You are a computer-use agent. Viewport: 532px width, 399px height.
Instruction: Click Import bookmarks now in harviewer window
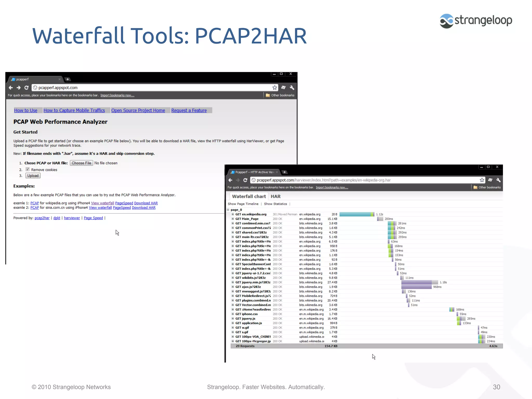point(332,187)
